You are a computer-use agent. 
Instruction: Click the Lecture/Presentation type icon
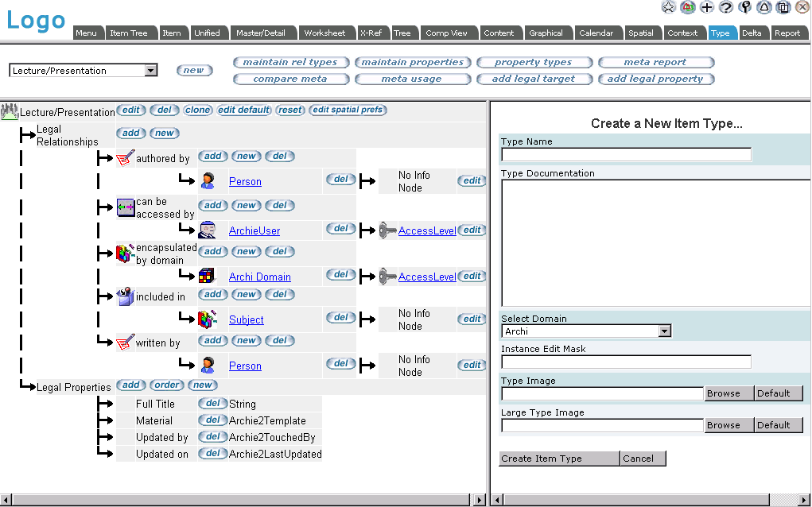click(x=10, y=111)
